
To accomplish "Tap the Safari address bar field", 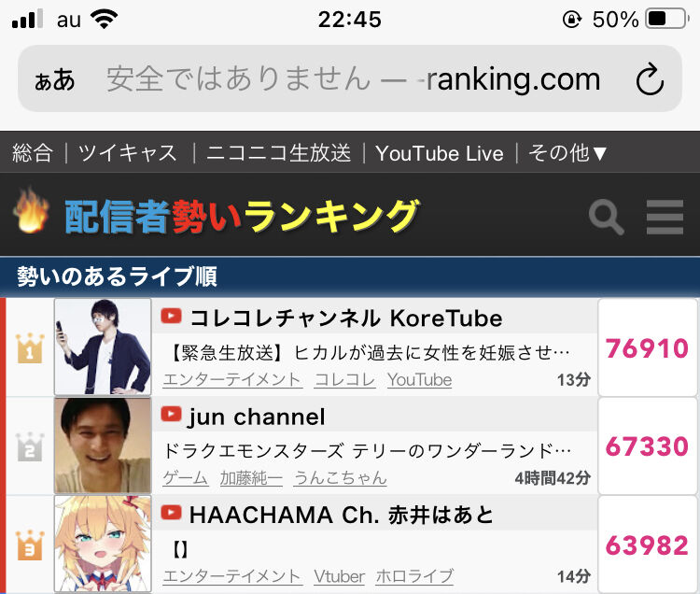I will 350,78.
